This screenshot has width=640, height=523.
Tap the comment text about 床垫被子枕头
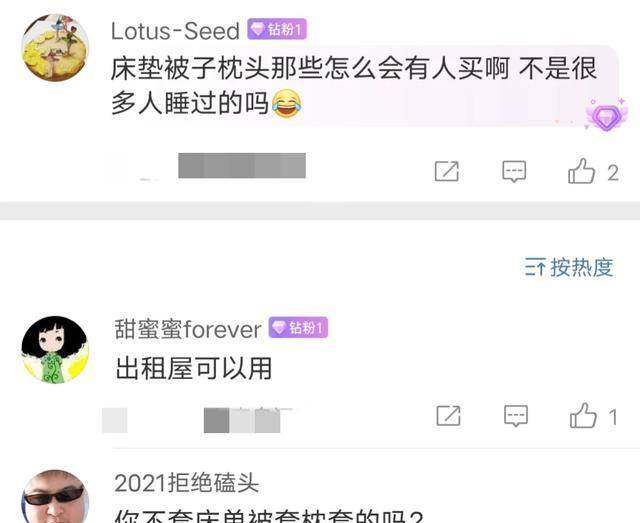pyautogui.click(x=354, y=86)
